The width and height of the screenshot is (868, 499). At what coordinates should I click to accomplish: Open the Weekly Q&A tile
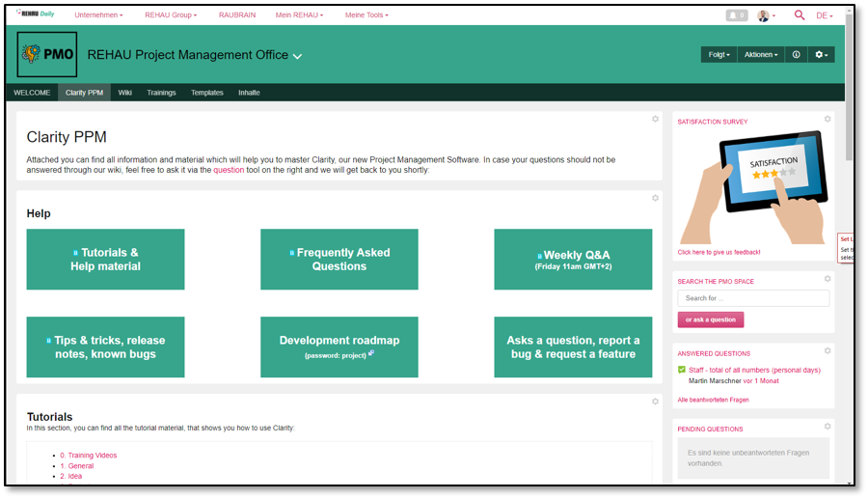(x=573, y=260)
